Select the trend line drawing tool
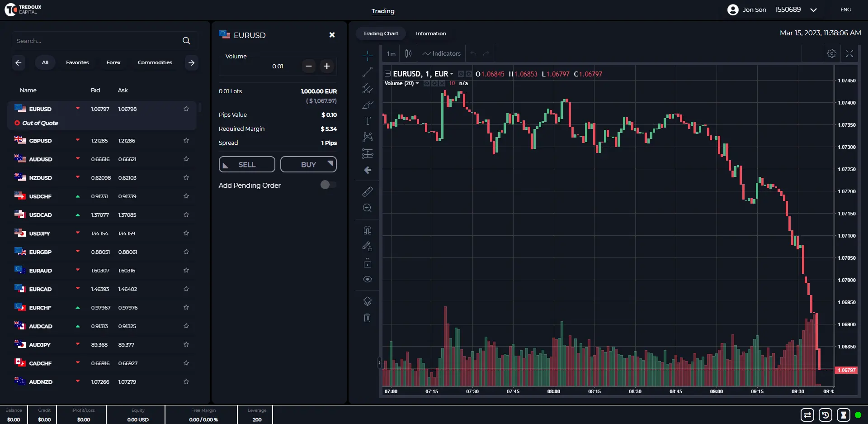Viewport: 868px width, 424px height. point(368,71)
